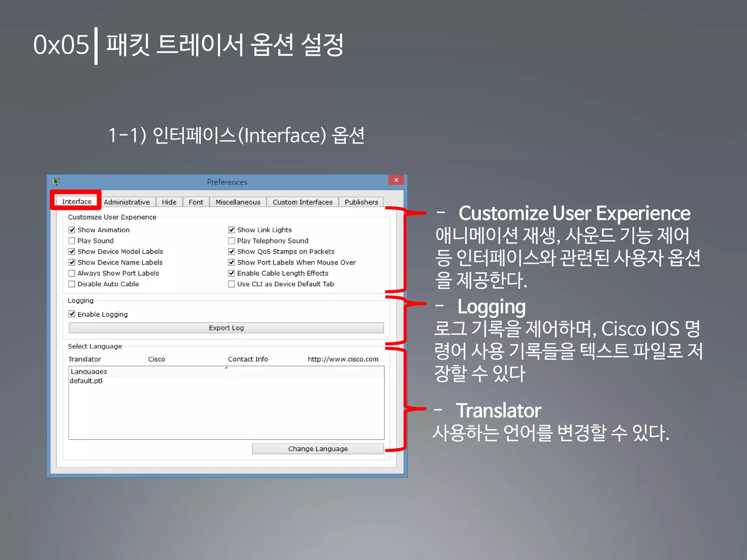Switch to the Publishers tab
747x560 pixels.
pos(361,202)
